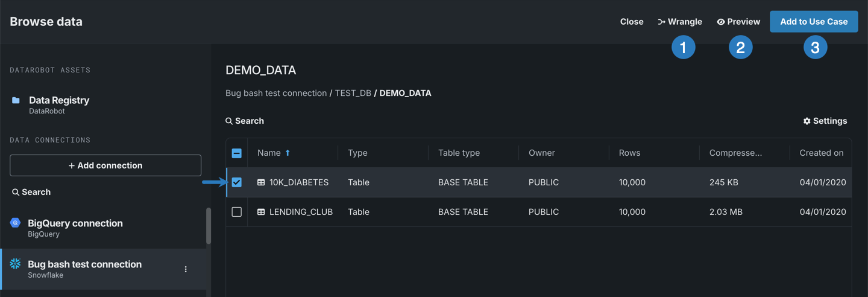Toggle the select-all header checkbox
Image resolution: width=868 pixels, height=297 pixels.
[x=237, y=153]
